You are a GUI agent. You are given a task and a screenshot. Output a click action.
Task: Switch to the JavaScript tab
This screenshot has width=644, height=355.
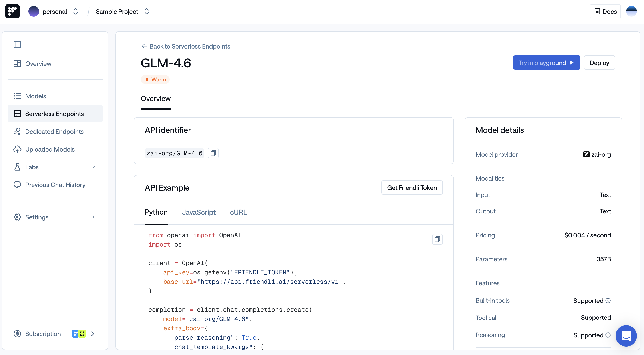coord(199,212)
